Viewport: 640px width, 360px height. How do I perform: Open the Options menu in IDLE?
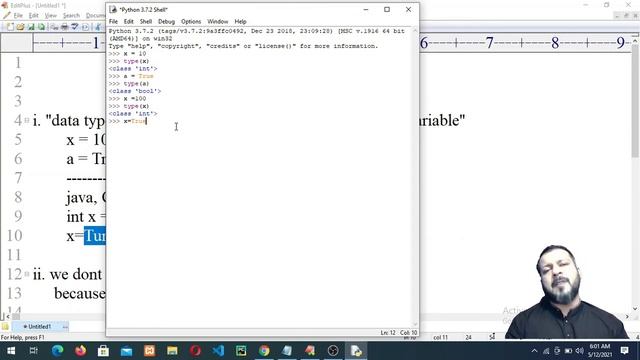pyautogui.click(x=191, y=21)
